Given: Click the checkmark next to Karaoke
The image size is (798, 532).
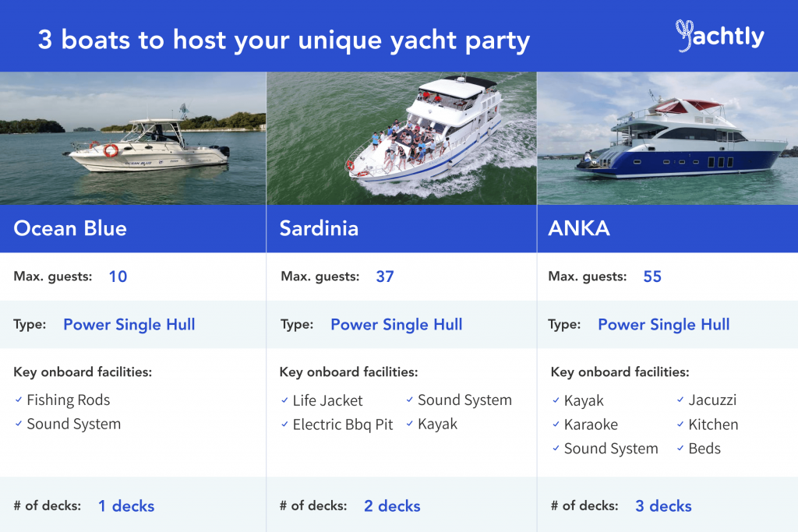Looking at the screenshot, I should [x=556, y=425].
